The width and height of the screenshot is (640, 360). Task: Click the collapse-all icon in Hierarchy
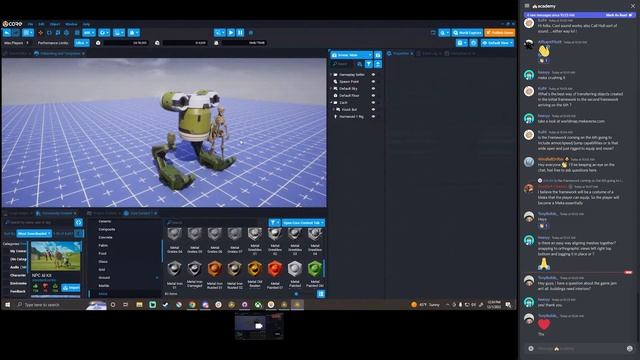[378, 64]
